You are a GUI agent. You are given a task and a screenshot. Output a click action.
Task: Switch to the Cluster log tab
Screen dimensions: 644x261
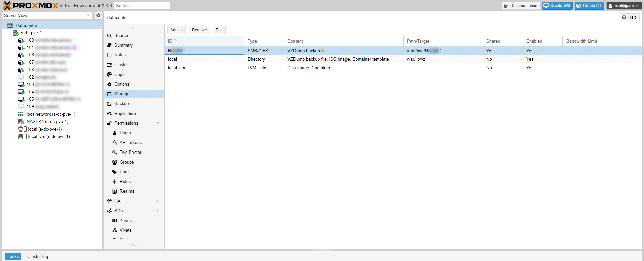coord(38,256)
